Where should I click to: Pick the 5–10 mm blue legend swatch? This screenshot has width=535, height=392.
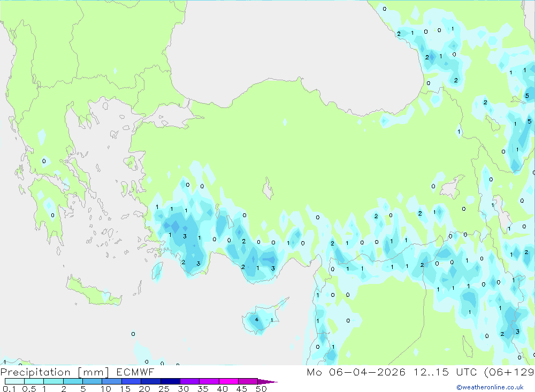[93, 381]
